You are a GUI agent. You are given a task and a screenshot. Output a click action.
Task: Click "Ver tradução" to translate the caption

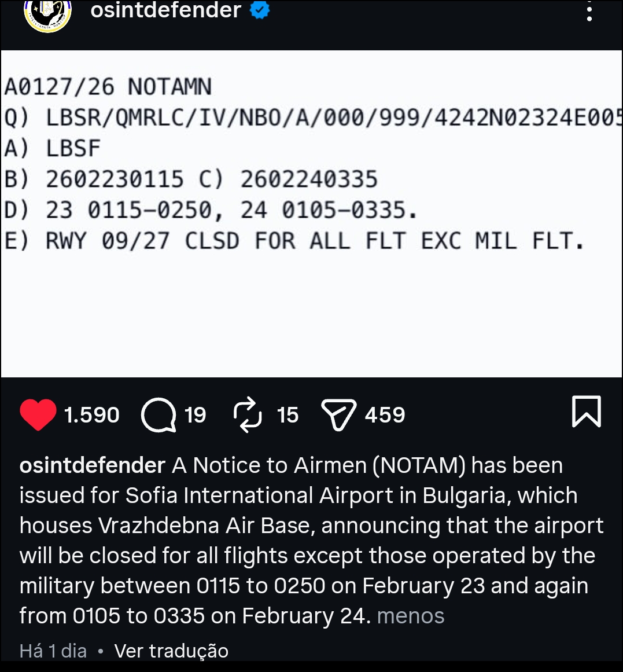pos(171,651)
